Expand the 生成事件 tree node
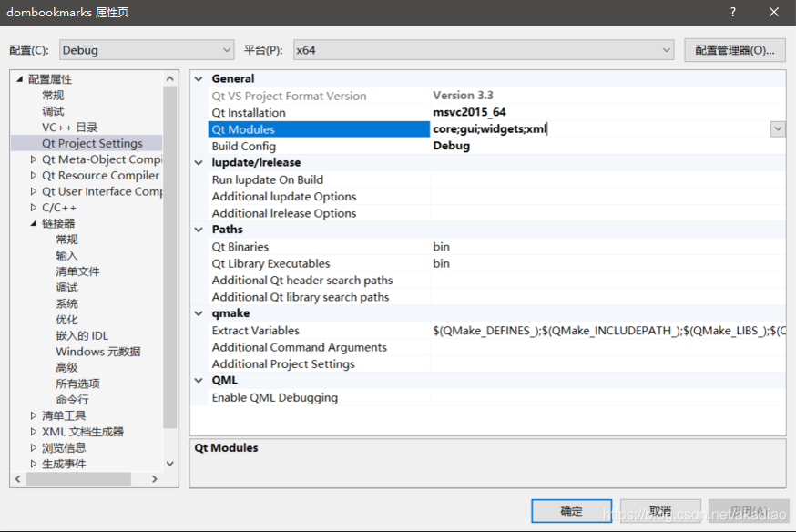The image size is (796, 532). tap(34, 464)
